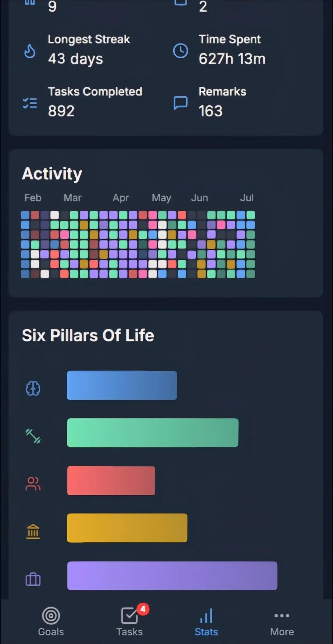Tap the Tasks Completed 892 value
This screenshot has width=333, height=644.
(x=61, y=111)
